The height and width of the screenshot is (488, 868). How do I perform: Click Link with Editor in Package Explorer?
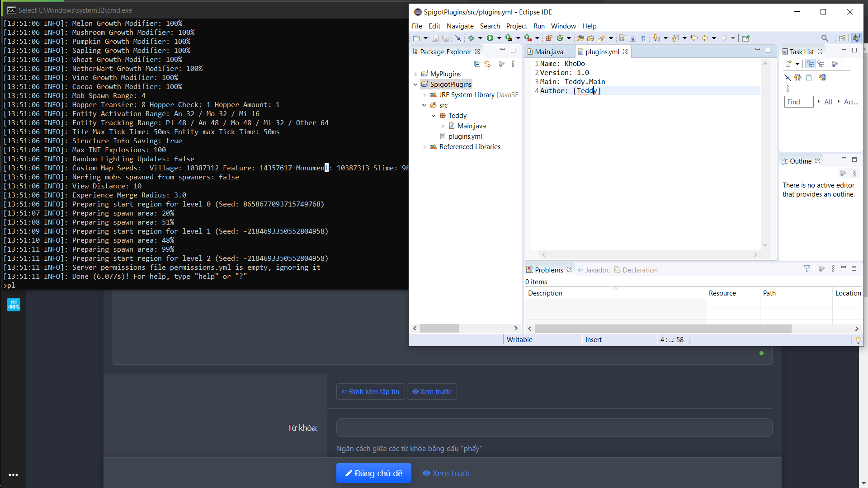[x=487, y=64]
